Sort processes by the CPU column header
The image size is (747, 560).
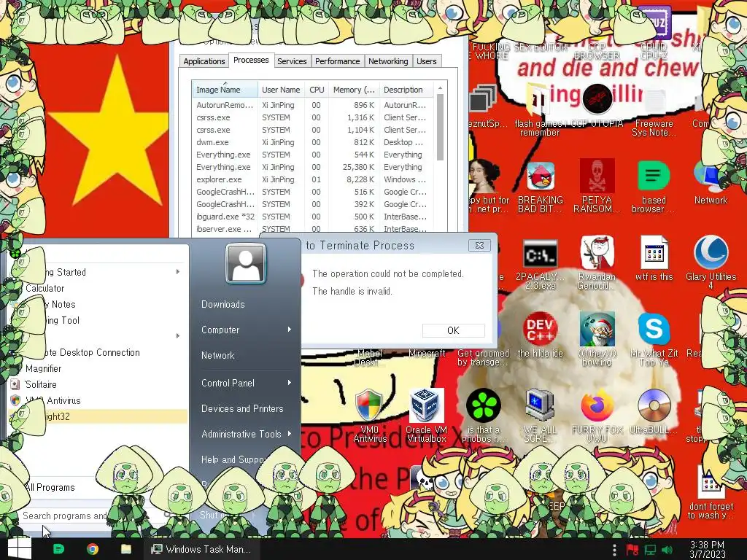[317, 90]
